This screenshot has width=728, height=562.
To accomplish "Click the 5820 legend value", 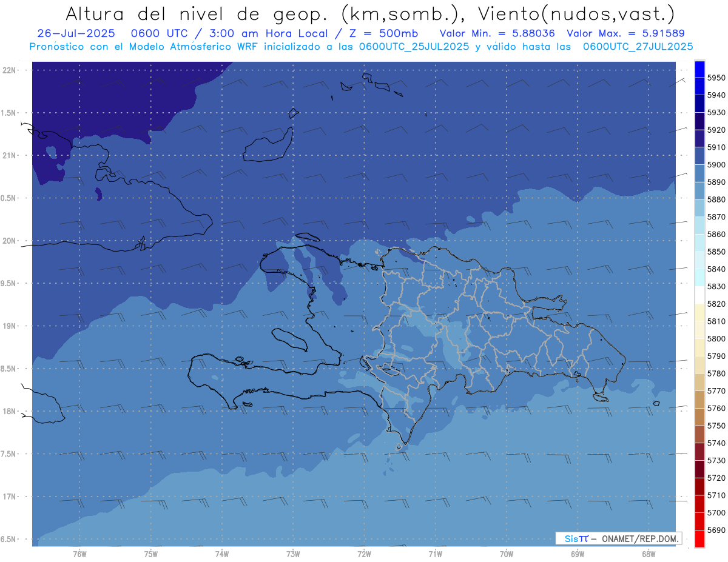I will [x=716, y=304].
